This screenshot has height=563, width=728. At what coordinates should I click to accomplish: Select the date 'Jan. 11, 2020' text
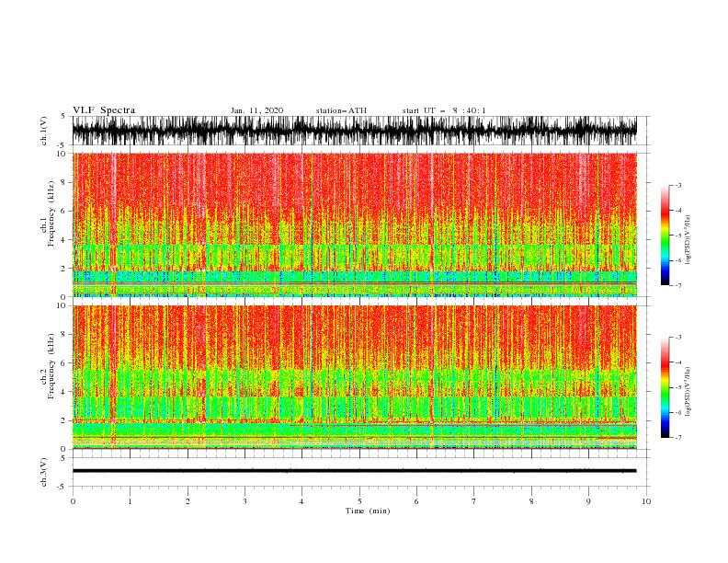pos(256,110)
